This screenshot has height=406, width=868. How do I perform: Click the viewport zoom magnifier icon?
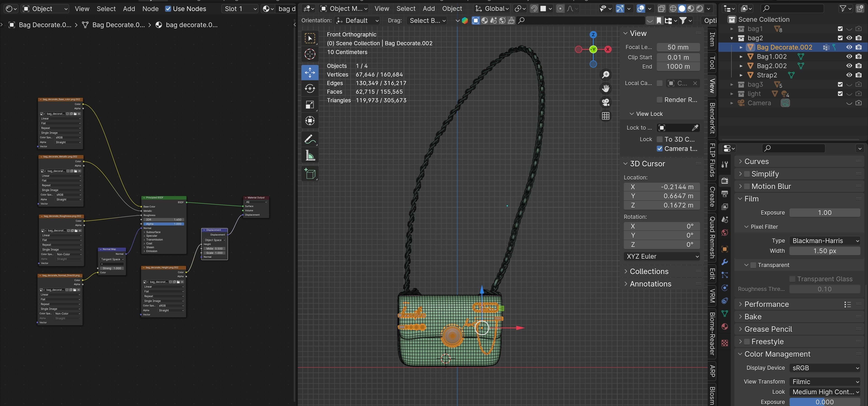605,74
